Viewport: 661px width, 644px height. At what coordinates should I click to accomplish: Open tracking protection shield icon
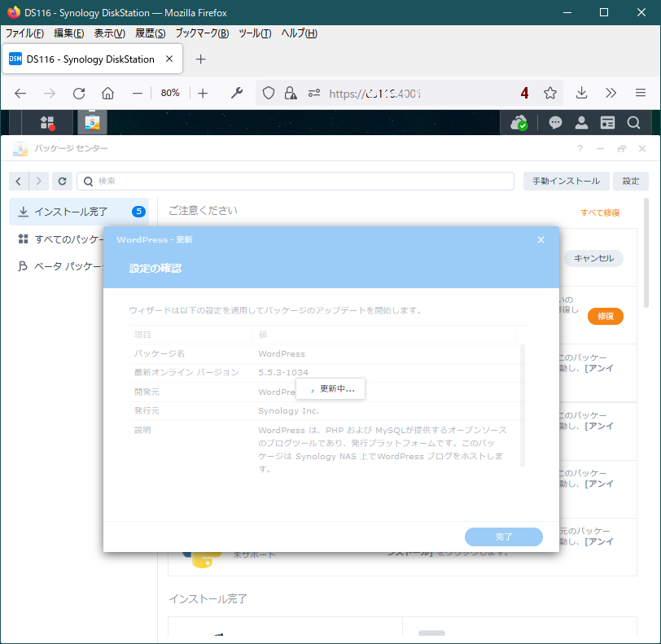(x=269, y=93)
